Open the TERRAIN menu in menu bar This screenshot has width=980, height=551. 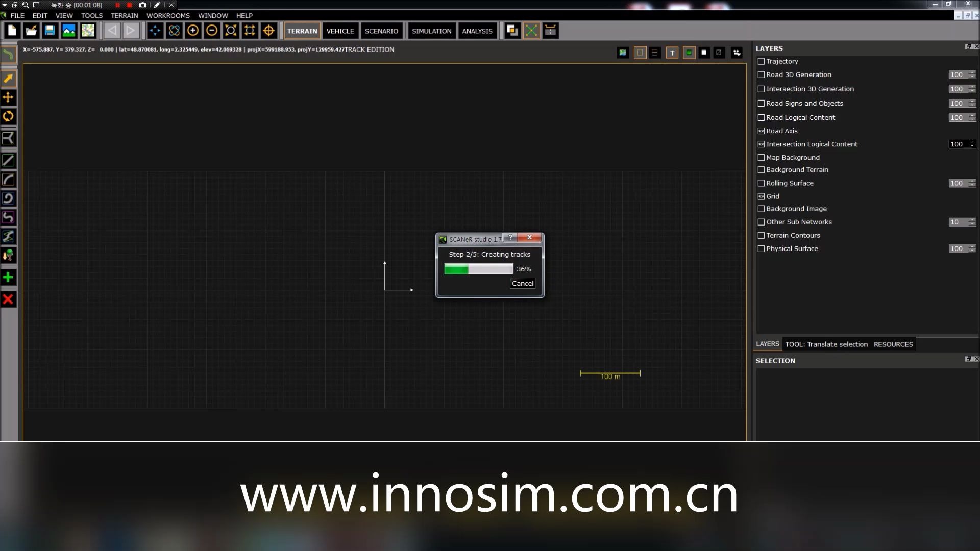[x=124, y=15]
